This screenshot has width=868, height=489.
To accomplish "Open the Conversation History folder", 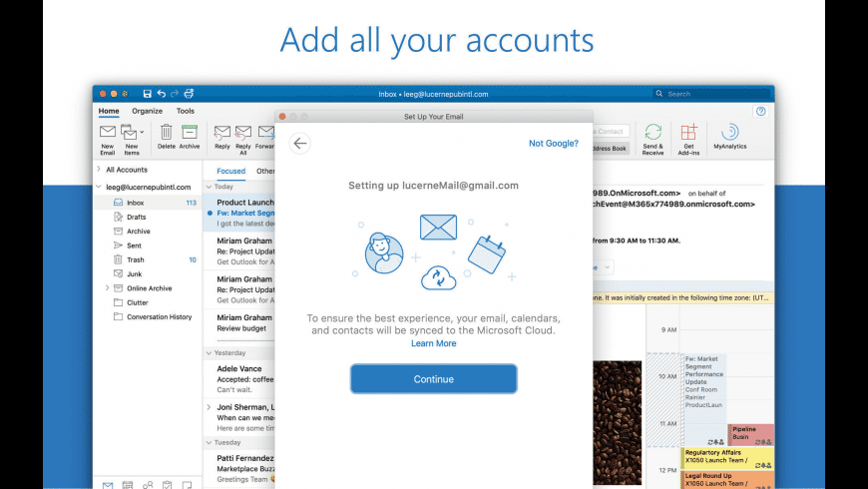I will (148, 316).
